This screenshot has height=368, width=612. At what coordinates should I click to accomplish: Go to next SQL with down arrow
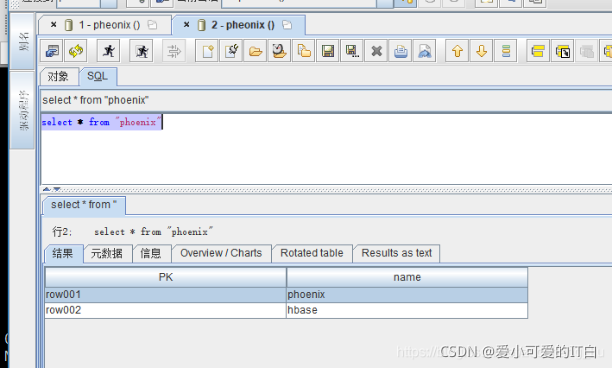pos(482,51)
